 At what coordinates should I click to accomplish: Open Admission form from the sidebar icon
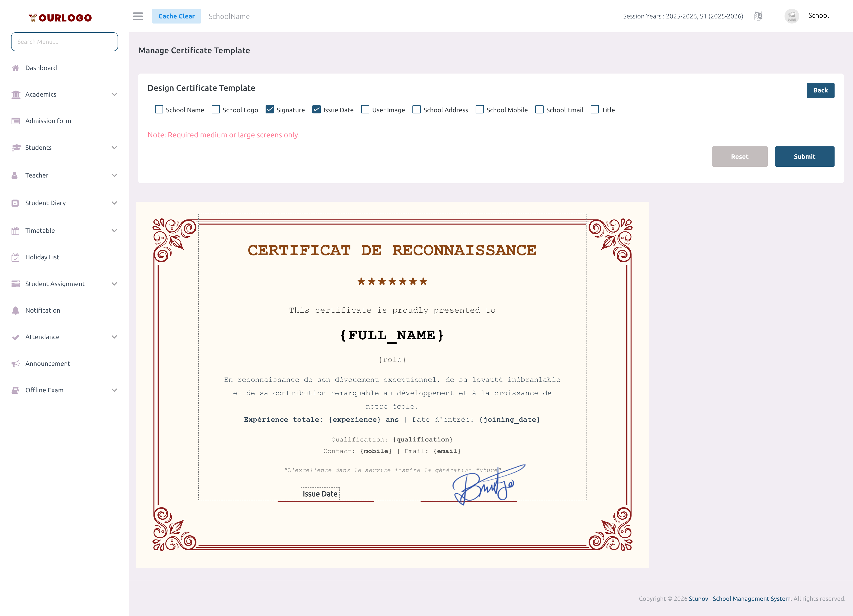pos(15,121)
